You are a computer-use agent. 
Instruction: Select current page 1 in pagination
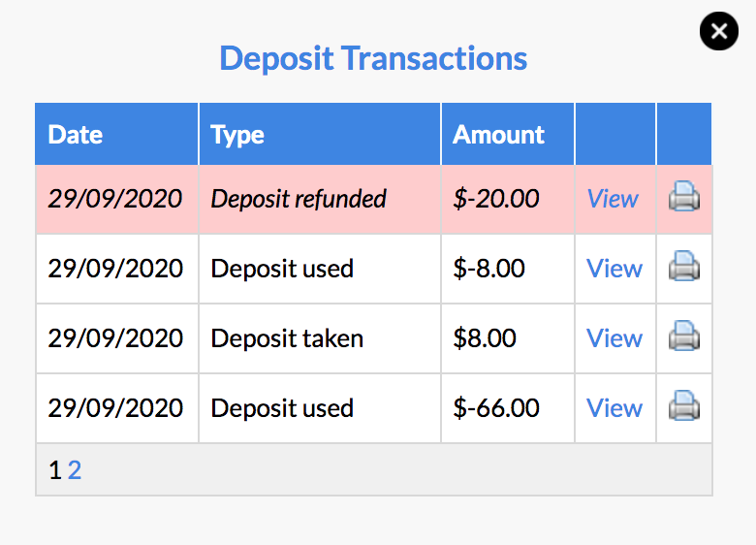[x=55, y=470]
